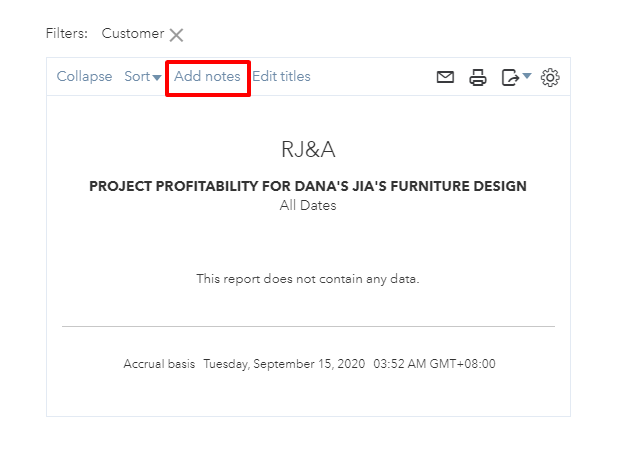
Task: Click the All Dates text
Action: [308, 205]
